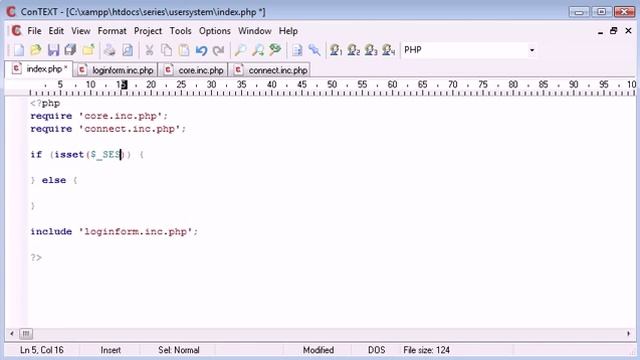Click the 'Modified' status bar entry
640x360 pixels.
click(x=318, y=350)
